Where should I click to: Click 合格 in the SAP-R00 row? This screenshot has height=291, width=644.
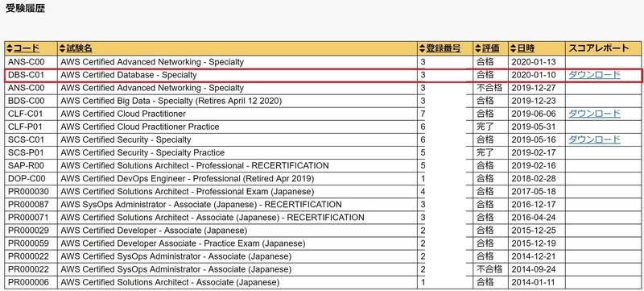pos(485,165)
